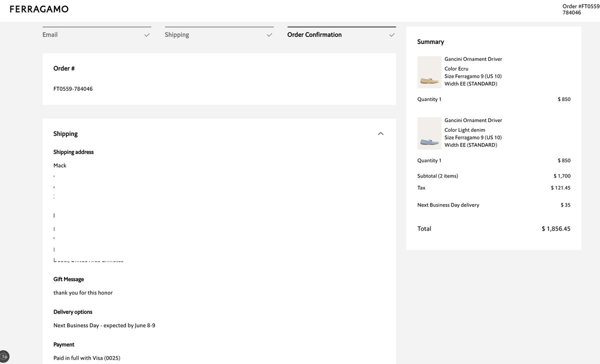Click the total amount $ 1,856.45

[x=556, y=229]
